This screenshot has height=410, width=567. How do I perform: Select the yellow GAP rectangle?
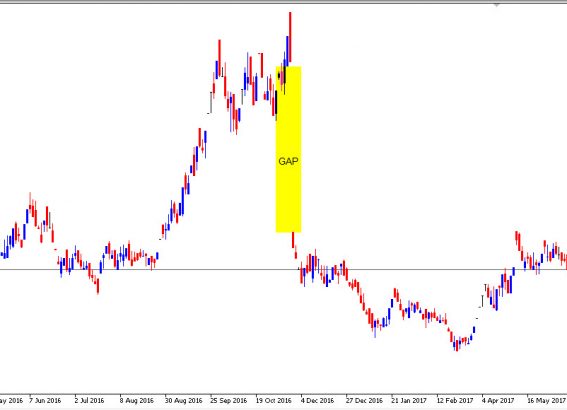[288, 149]
